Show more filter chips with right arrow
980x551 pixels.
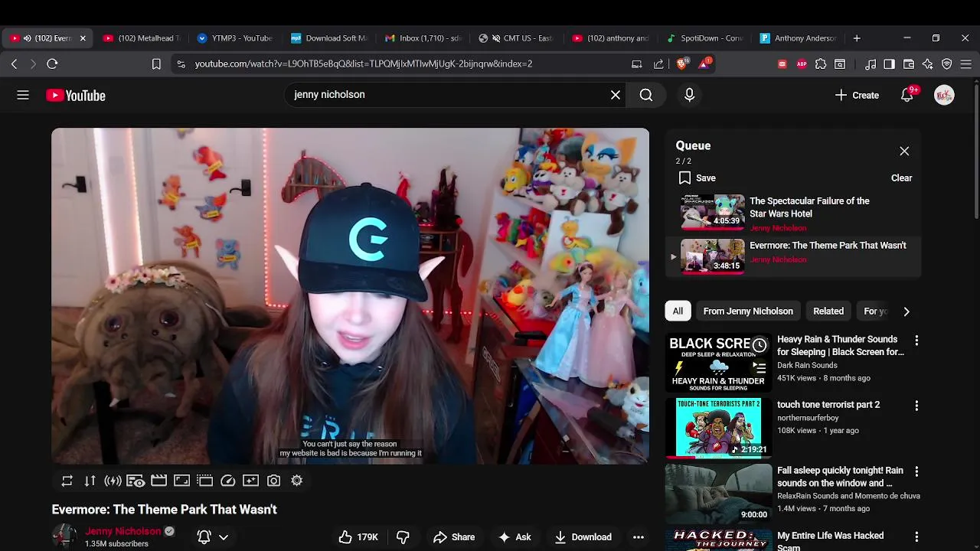(906, 311)
